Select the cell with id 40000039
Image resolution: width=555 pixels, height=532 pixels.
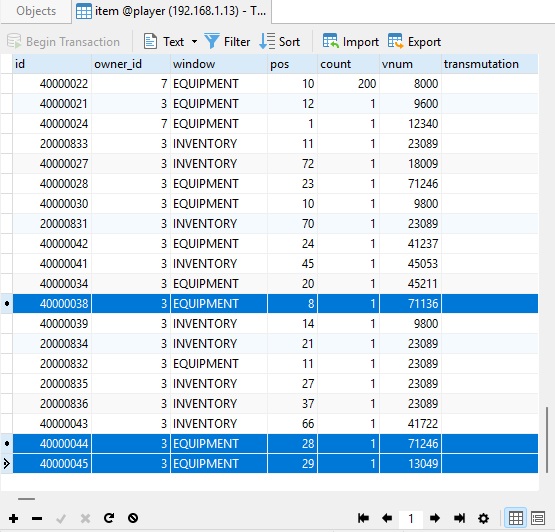(x=52, y=324)
